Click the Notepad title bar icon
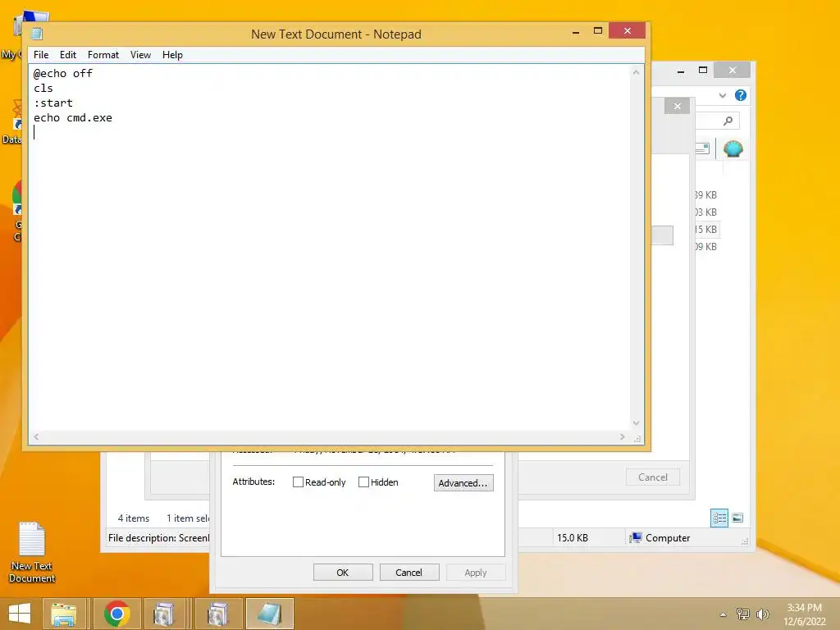This screenshot has height=630, width=840. 37,34
